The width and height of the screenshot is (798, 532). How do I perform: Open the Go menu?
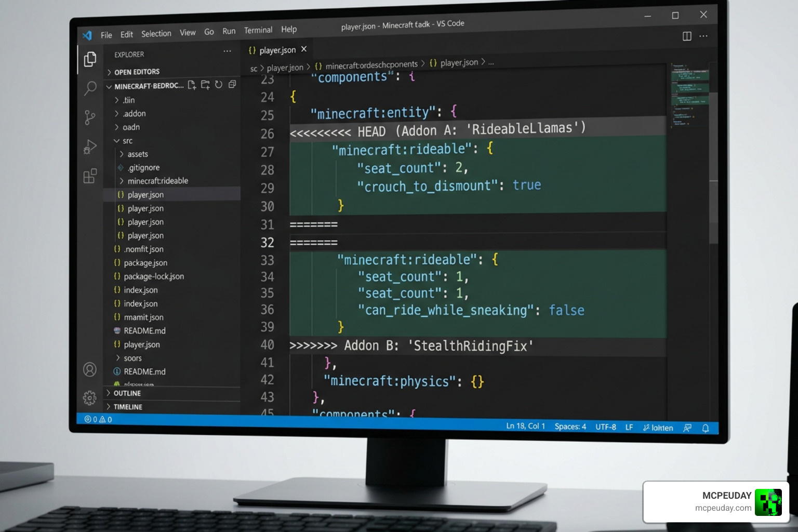click(209, 32)
